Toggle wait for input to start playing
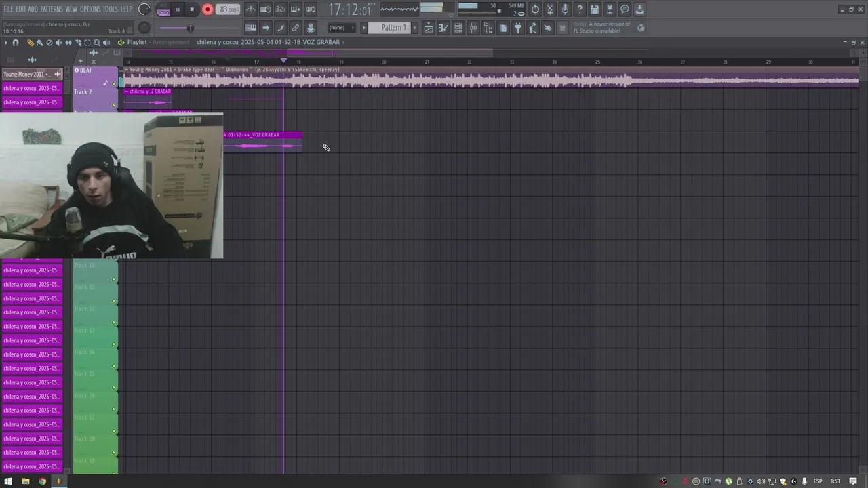 pyautogui.click(x=266, y=9)
